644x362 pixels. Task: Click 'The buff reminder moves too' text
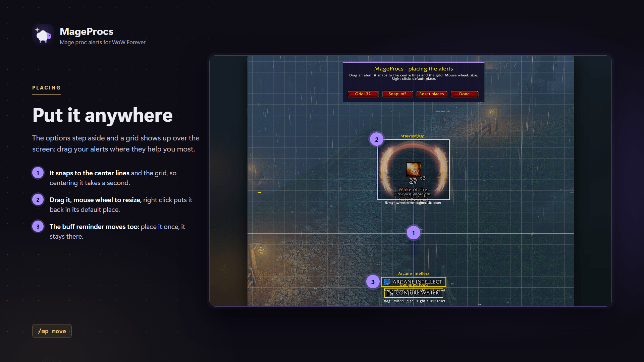tap(94, 227)
